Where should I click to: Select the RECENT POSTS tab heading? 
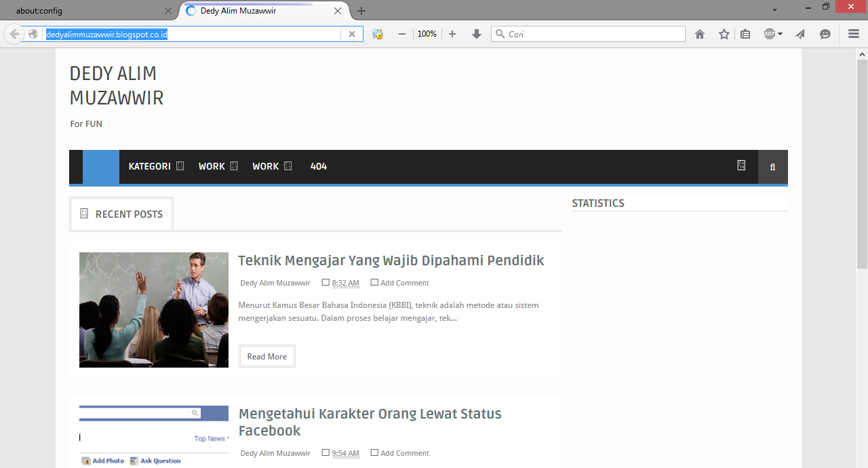coord(121,214)
